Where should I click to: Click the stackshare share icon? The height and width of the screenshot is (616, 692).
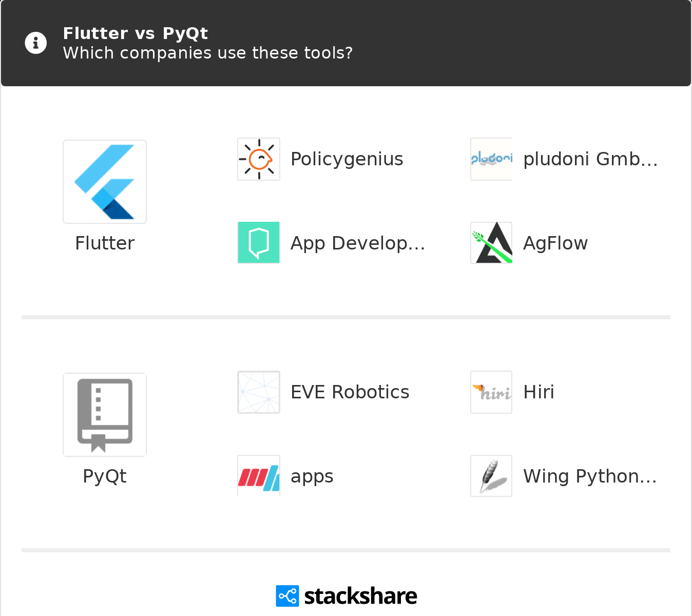coord(287,596)
